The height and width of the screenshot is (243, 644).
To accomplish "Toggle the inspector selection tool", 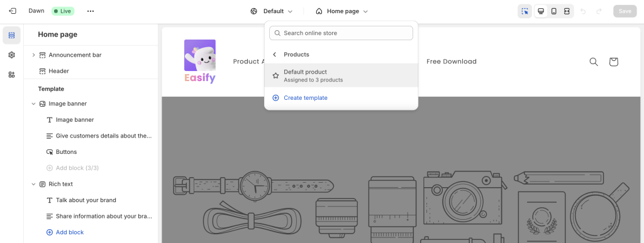I will pos(525,11).
